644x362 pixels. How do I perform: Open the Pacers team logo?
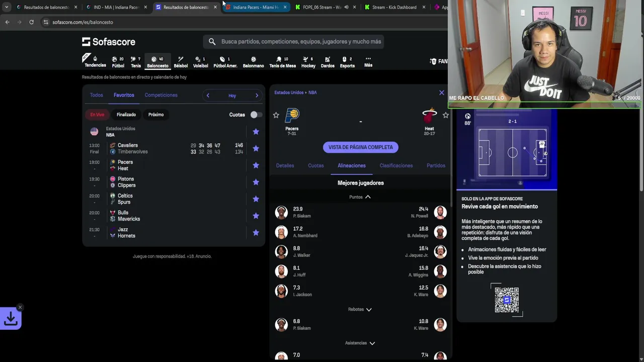click(292, 115)
